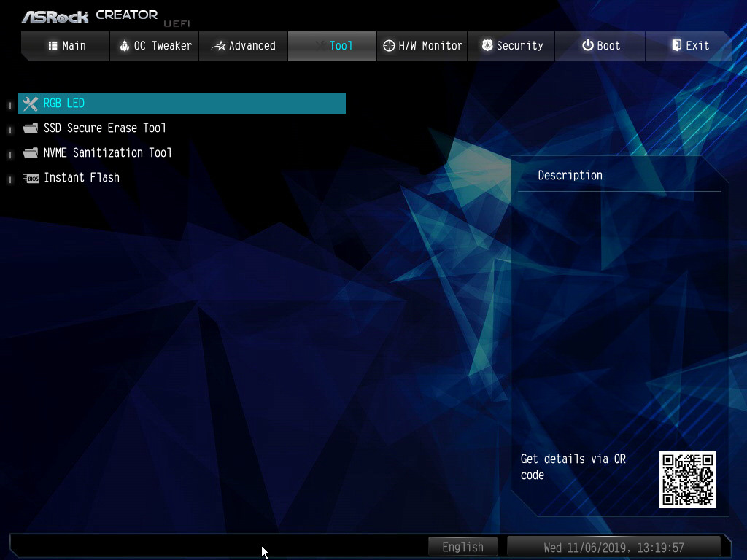Click the BIOS chip icon beside Instant Flash
The image size is (747, 560).
[31, 178]
